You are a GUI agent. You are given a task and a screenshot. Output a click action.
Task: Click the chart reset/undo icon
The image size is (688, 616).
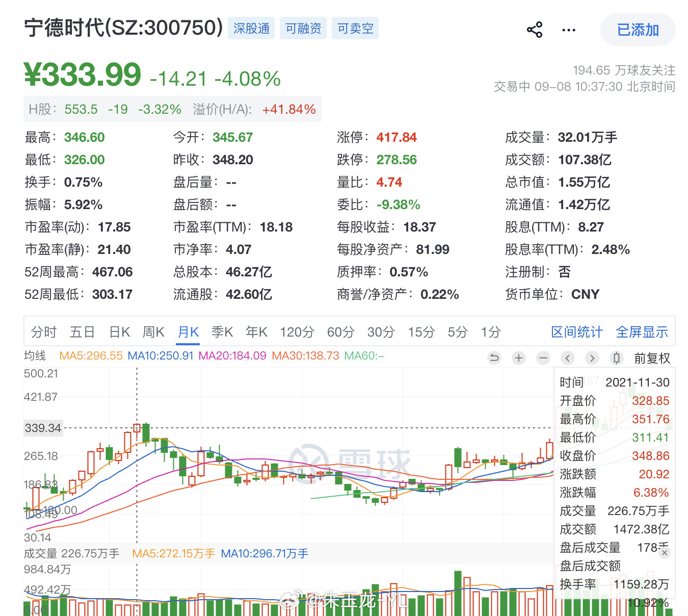(x=494, y=358)
